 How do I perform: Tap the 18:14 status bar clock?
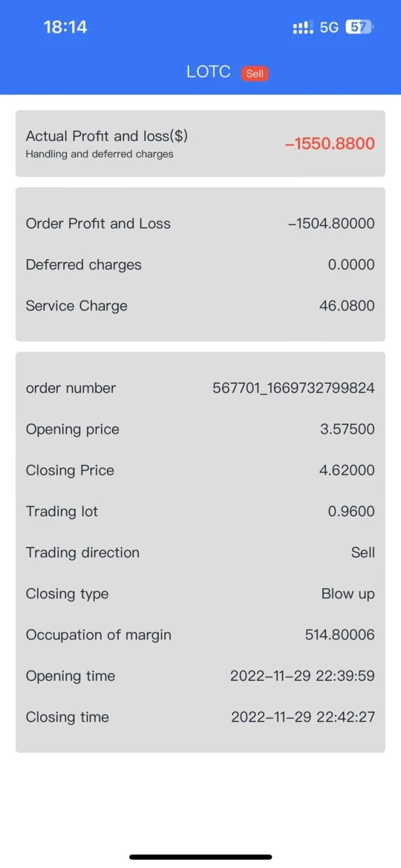(x=65, y=27)
